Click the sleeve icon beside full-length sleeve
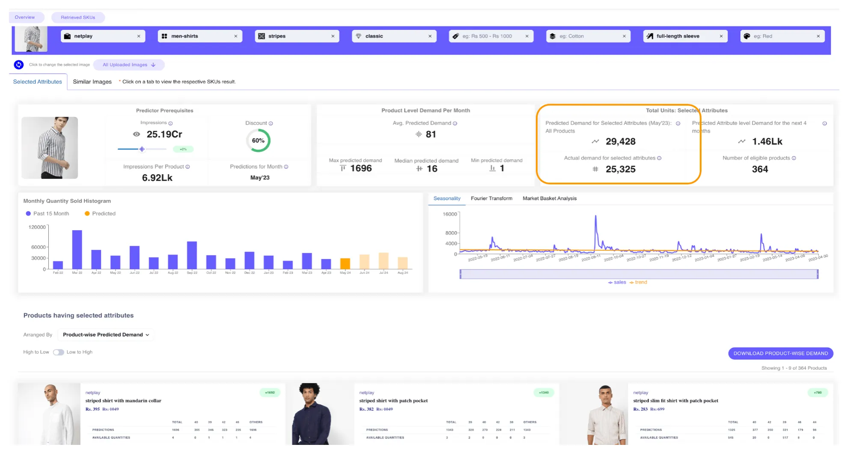 point(650,36)
